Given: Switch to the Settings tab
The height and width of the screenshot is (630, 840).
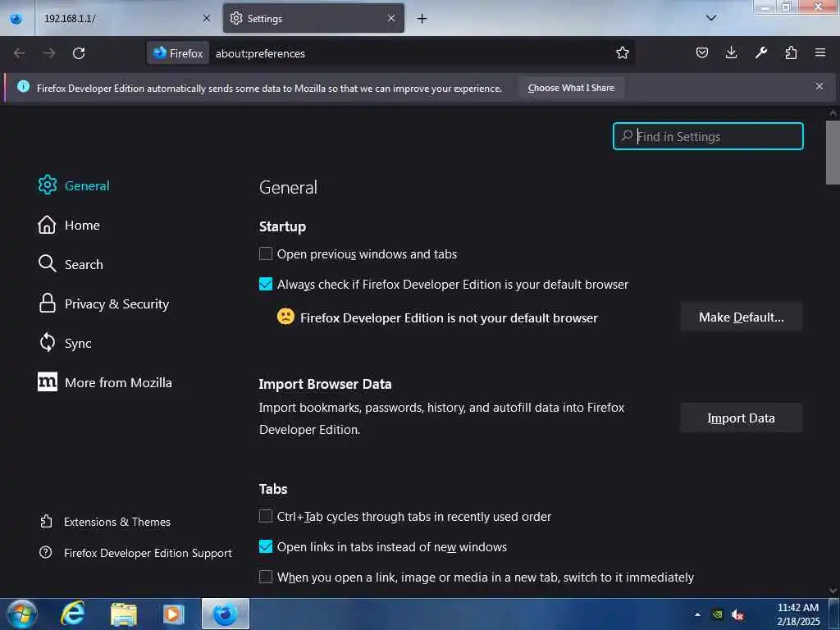Looking at the screenshot, I should click(313, 19).
